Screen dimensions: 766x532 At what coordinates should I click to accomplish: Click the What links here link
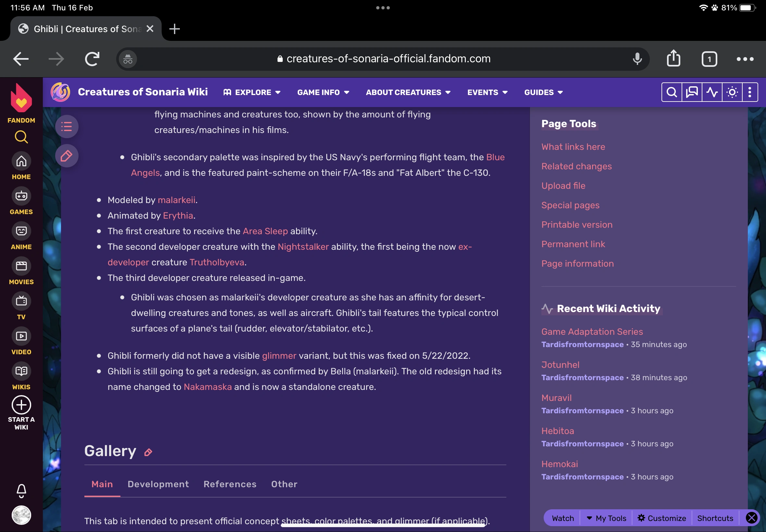pyautogui.click(x=573, y=147)
